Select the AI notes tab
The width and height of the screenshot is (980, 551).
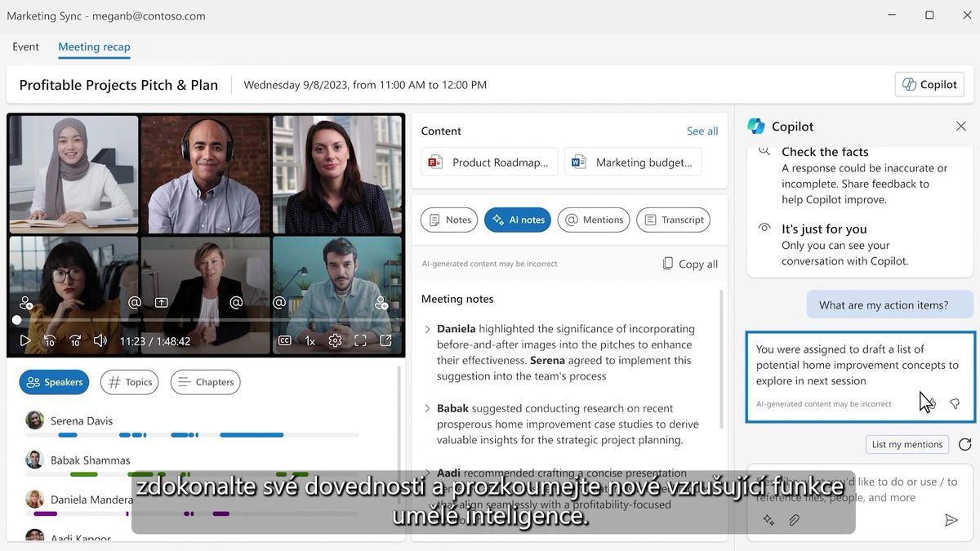[518, 220]
